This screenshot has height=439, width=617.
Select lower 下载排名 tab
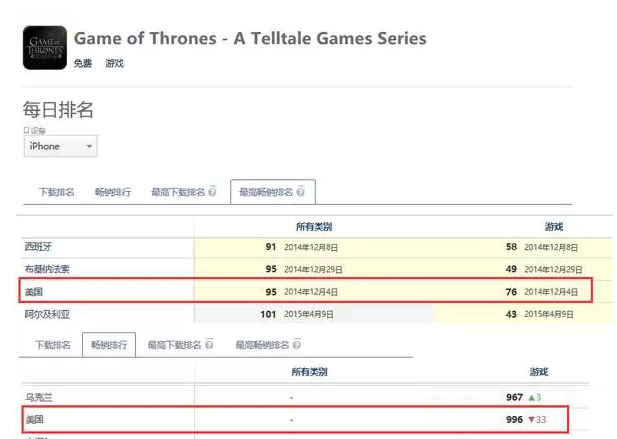[53, 345]
